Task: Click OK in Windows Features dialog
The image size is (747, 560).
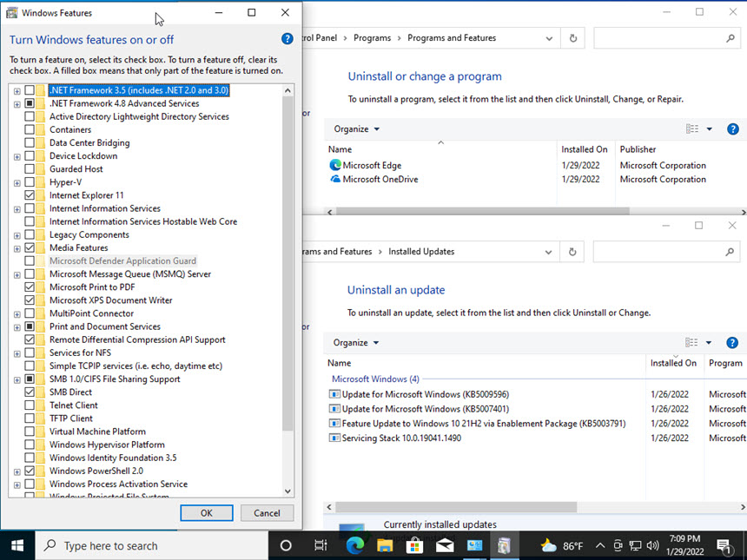Action: pyautogui.click(x=207, y=513)
